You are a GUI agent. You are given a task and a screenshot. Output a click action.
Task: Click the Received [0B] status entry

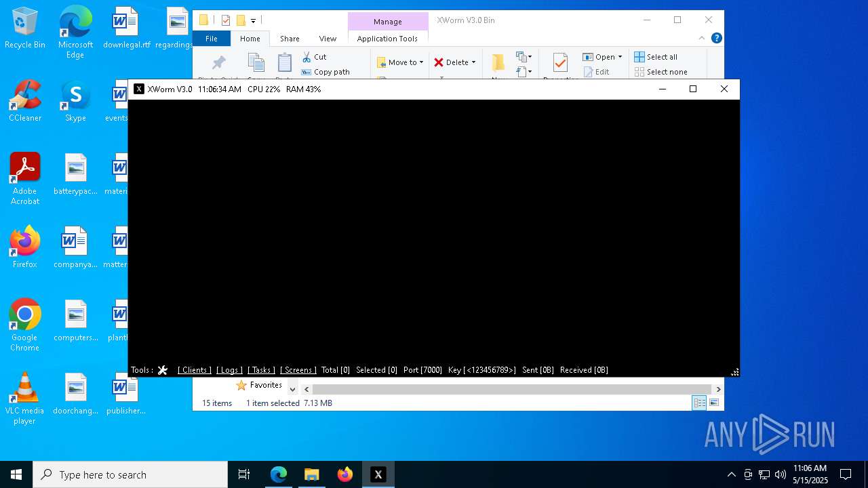click(x=584, y=370)
